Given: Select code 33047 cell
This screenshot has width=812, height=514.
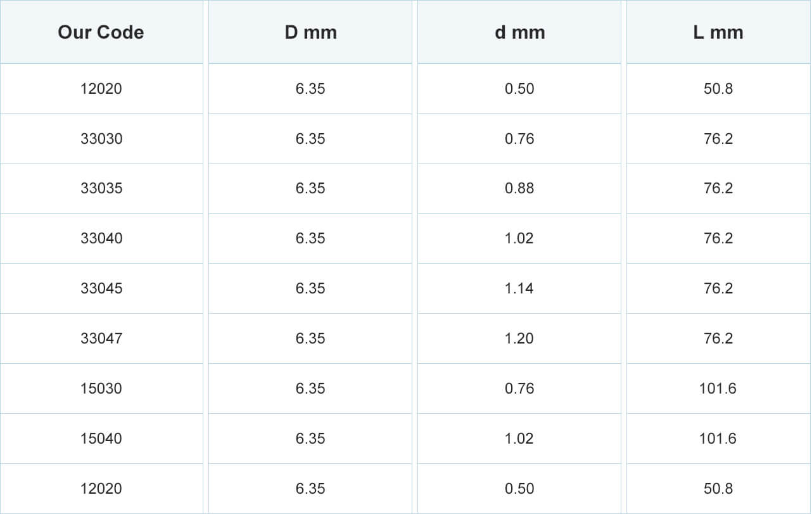Looking at the screenshot, I should (x=101, y=338).
